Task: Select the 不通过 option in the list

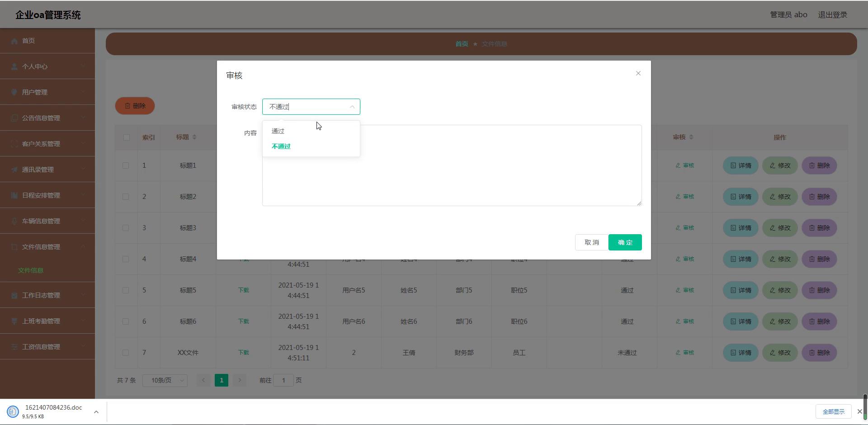Action: [281, 146]
